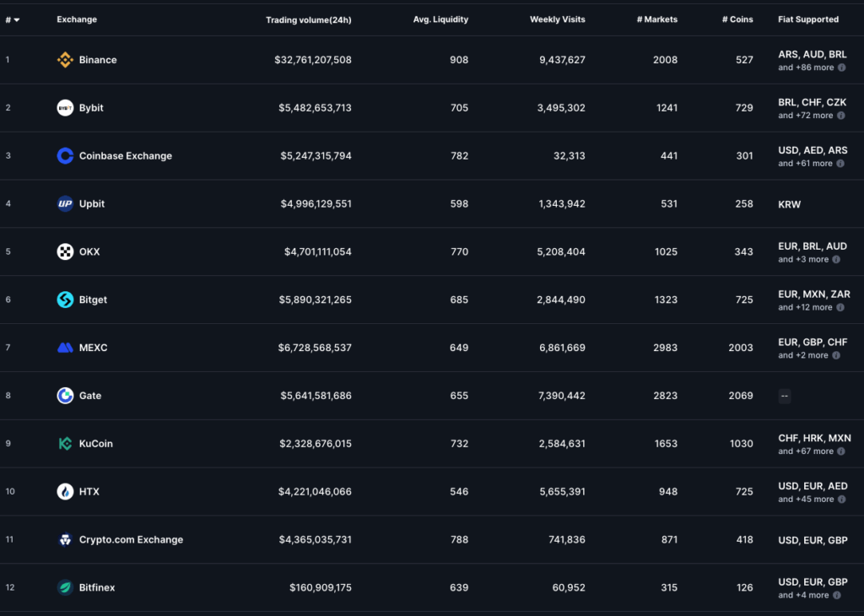864x616 pixels.
Task: Click the Coinbase Exchange logo icon
Action: pyautogui.click(x=65, y=155)
